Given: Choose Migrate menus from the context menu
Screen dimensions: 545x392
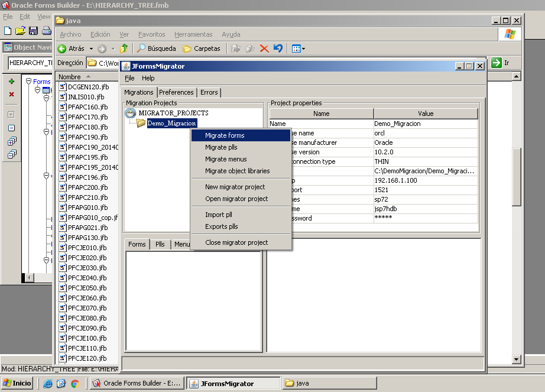Looking at the screenshot, I should 241,159.
